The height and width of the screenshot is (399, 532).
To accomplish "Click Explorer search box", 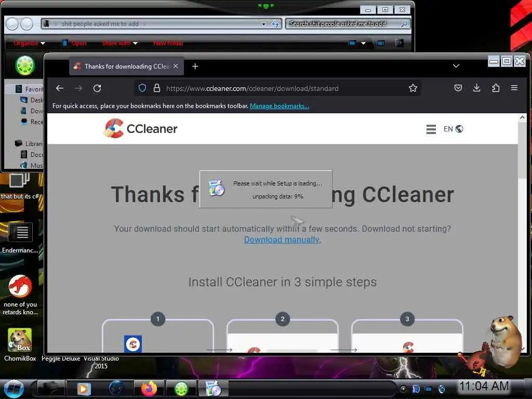I will click(348, 24).
